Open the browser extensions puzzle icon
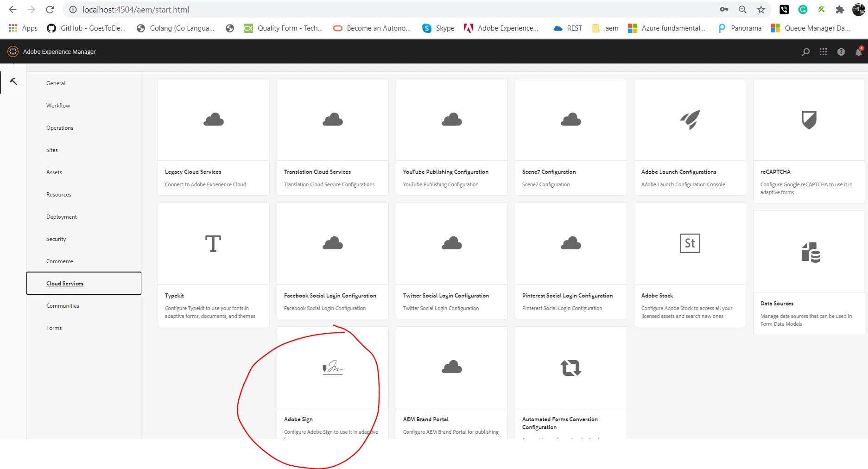The width and height of the screenshot is (868, 469). 840,9
